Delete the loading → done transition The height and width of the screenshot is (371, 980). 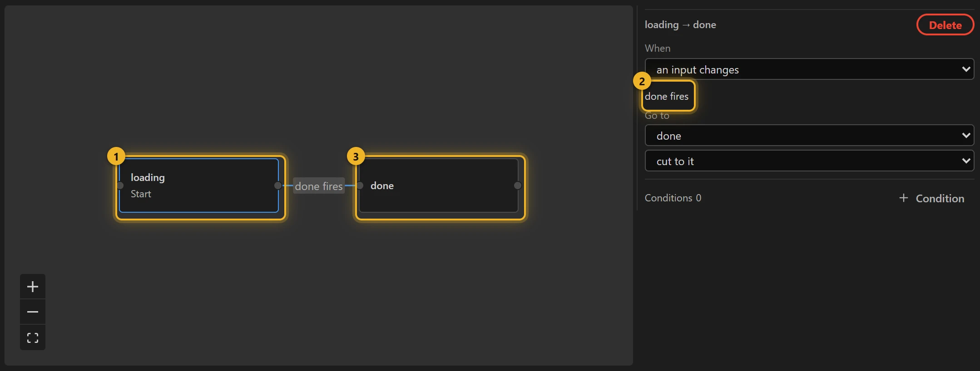point(945,25)
